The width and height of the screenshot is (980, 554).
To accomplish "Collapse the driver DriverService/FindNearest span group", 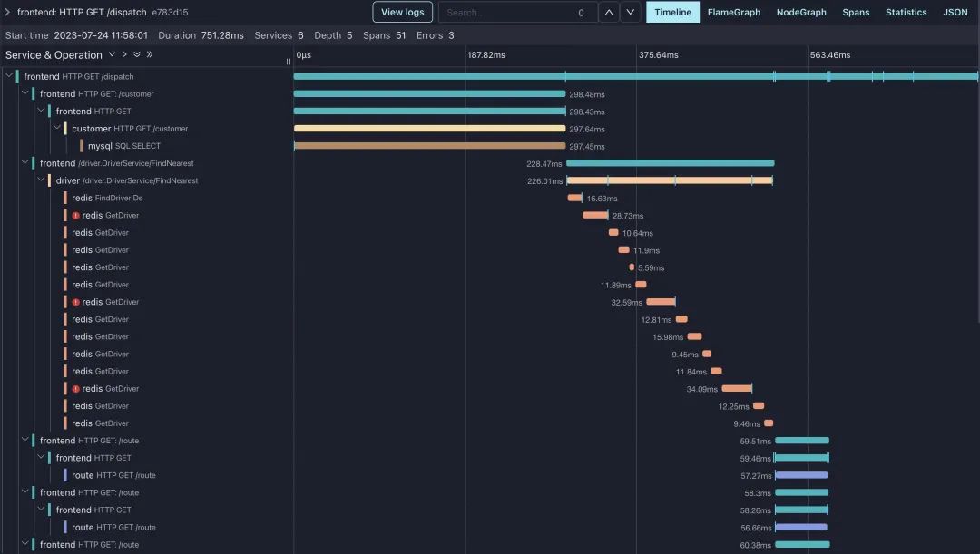I will (42, 180).
